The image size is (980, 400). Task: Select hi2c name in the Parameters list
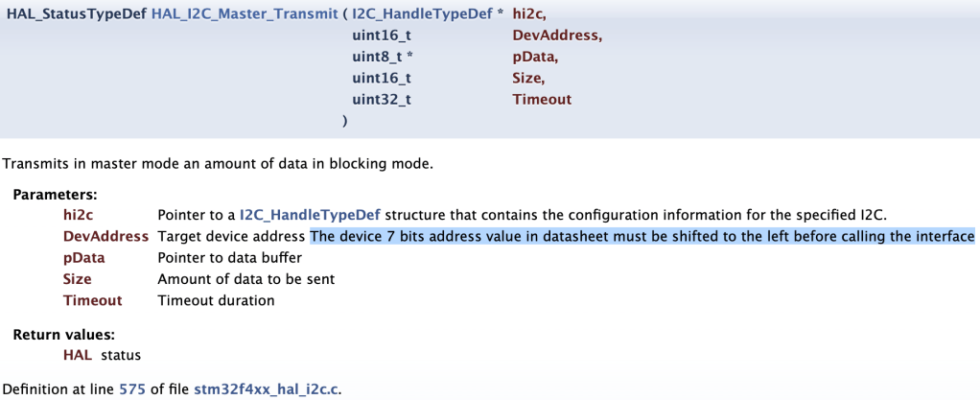coord(79,213)
